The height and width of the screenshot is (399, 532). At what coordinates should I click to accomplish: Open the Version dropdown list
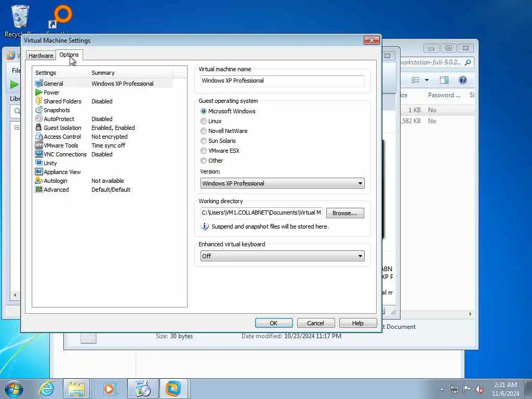[x=282, y=183]
